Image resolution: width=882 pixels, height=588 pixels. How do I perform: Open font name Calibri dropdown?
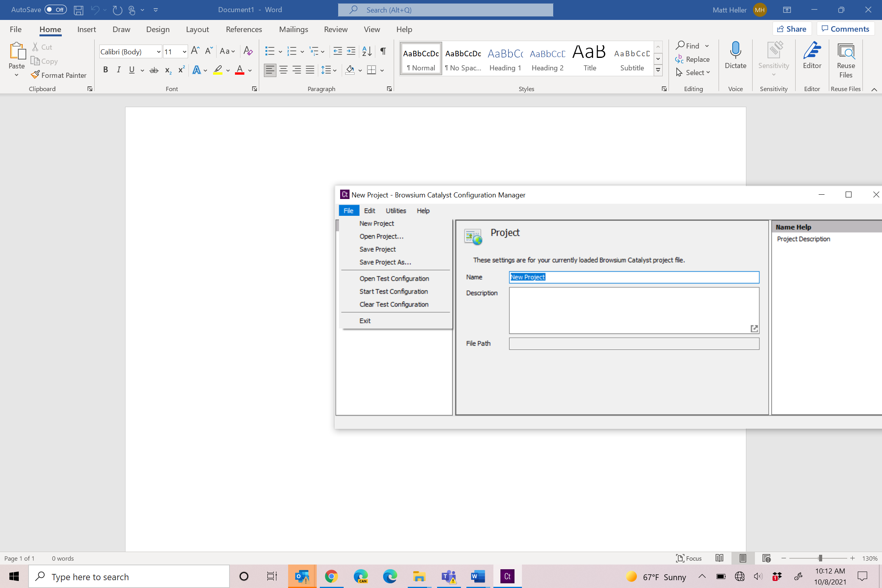point(159,52)
